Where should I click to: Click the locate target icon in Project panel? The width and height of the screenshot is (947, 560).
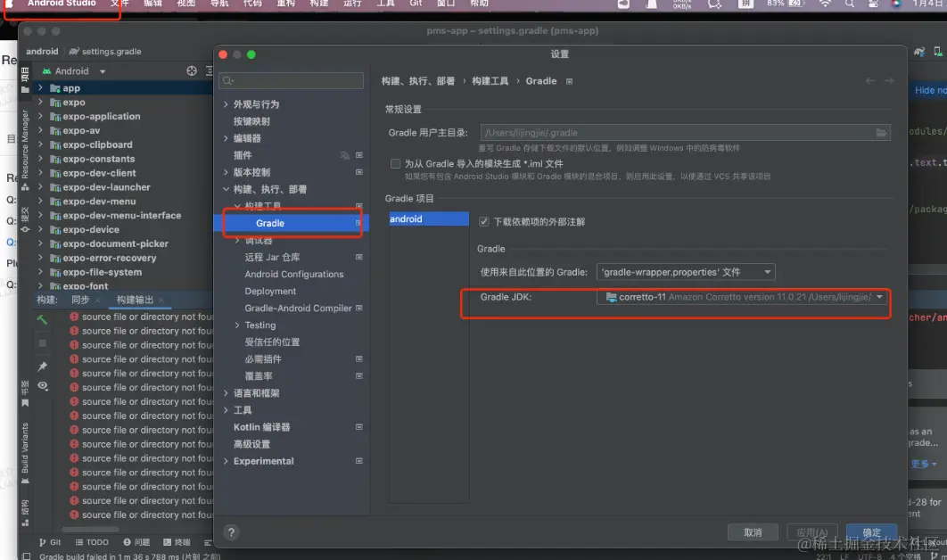192,70
